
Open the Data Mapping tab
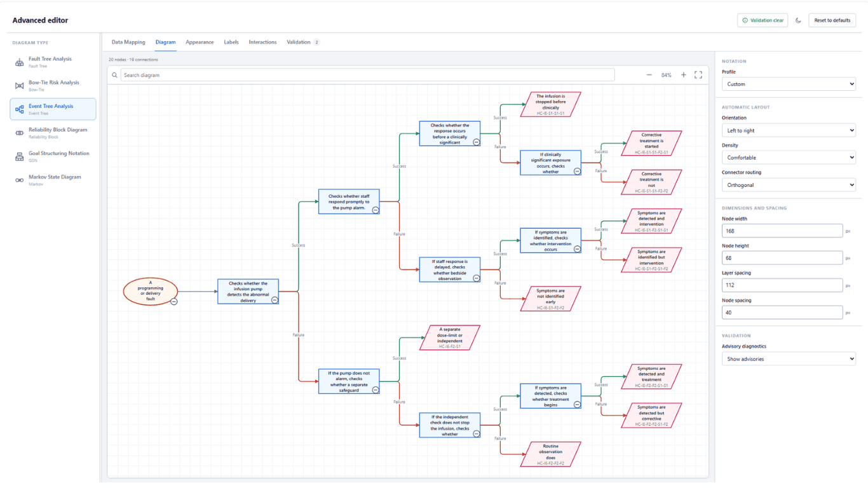tap(128, 42)
